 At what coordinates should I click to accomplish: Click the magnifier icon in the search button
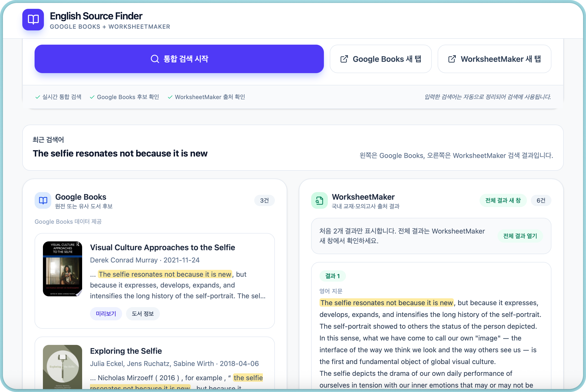tap(155, 59)
